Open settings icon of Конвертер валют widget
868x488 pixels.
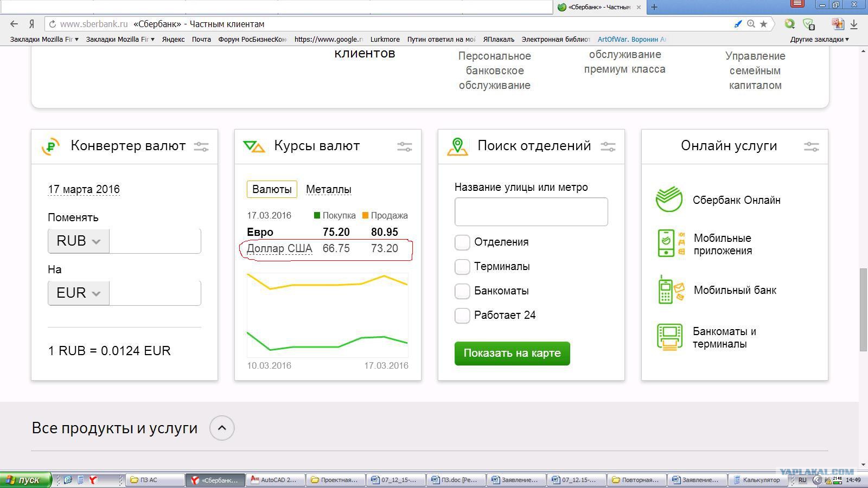201,147
